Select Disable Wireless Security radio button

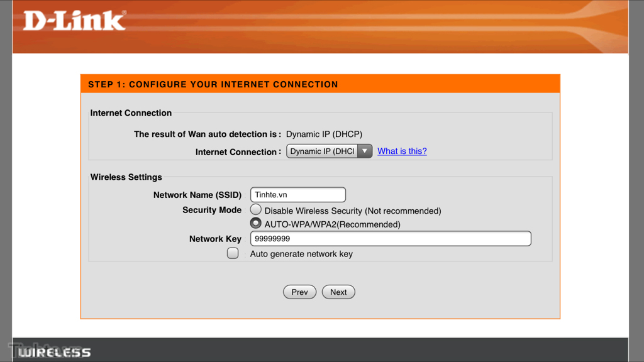(x=256, y=209)
